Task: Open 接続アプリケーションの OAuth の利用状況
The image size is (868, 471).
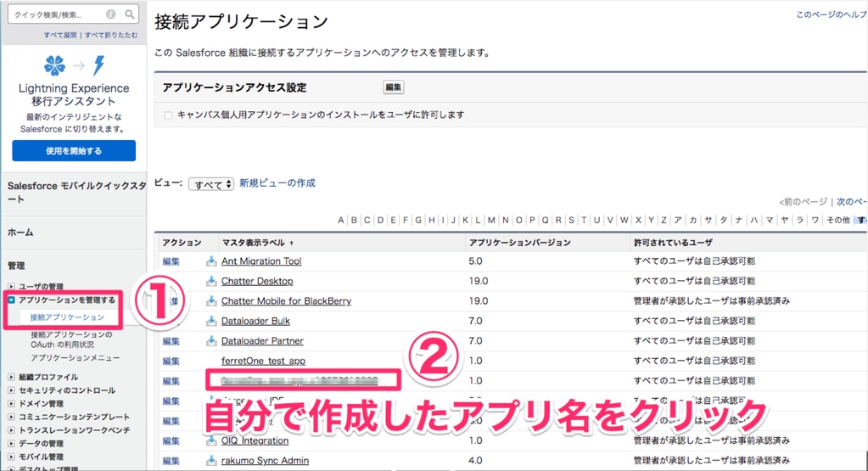Action: pos(71,339)
